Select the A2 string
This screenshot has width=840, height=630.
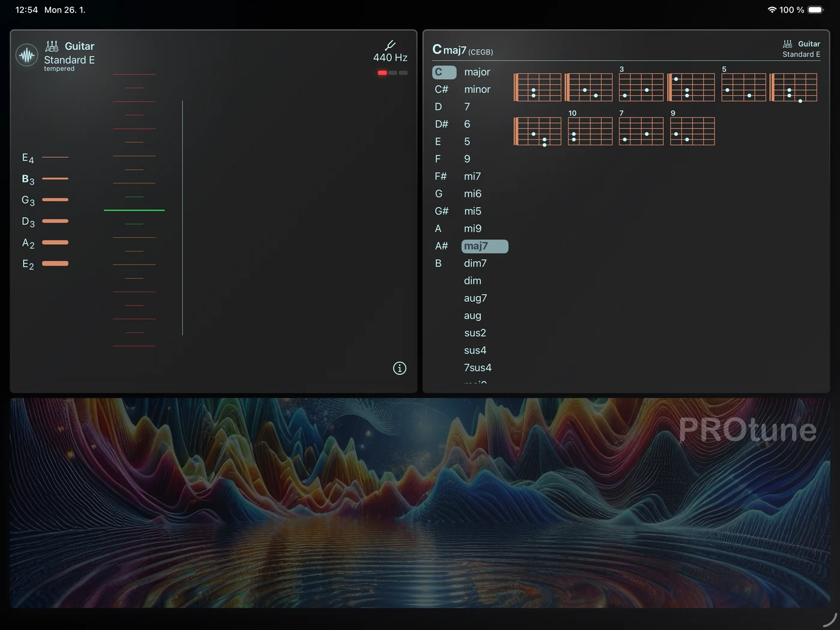point(45,242)
